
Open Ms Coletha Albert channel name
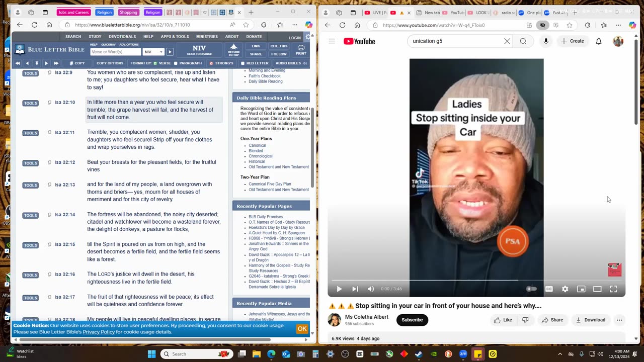[x=366, y=317]
